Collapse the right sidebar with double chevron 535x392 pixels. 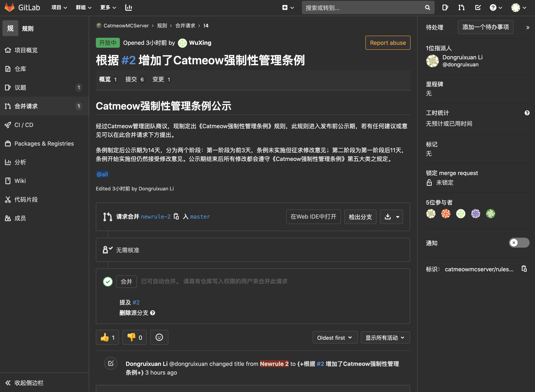(528, 28)
